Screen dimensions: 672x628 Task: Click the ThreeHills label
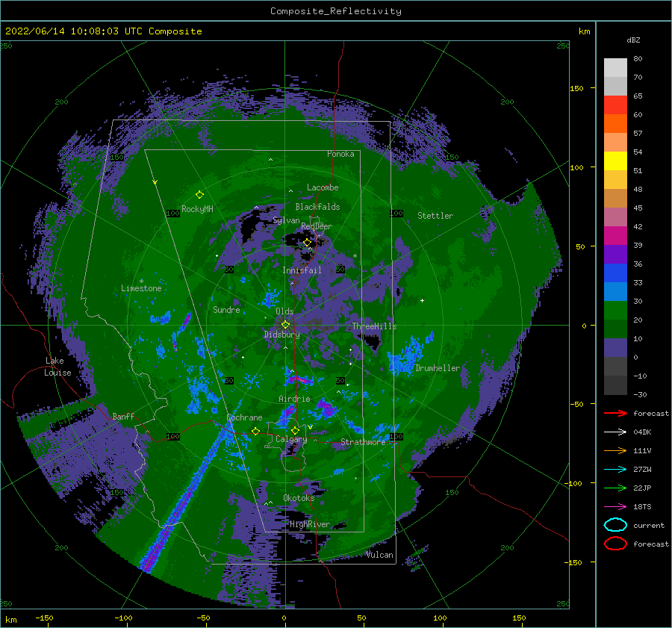click(x=375, y=326)
